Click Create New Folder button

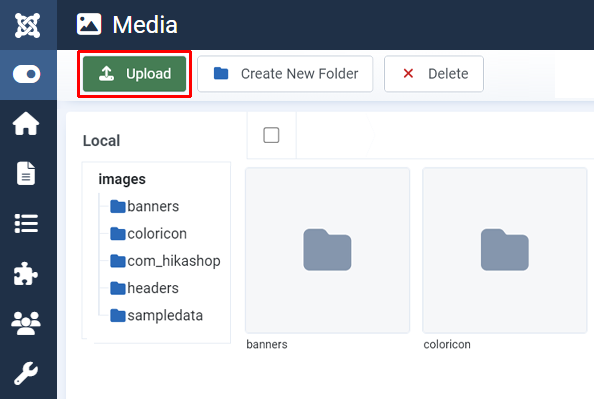[x=285, y=74]
